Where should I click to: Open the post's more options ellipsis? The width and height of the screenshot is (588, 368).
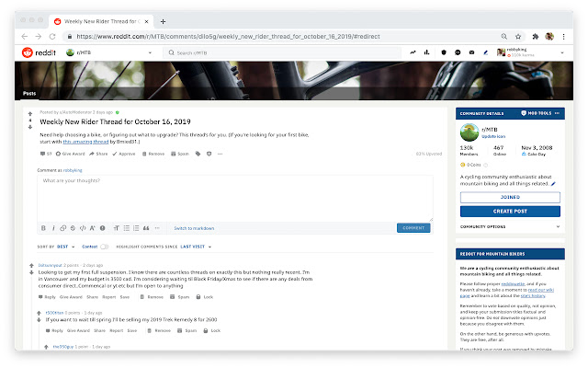pyautogui.click(x=220, y=154)
